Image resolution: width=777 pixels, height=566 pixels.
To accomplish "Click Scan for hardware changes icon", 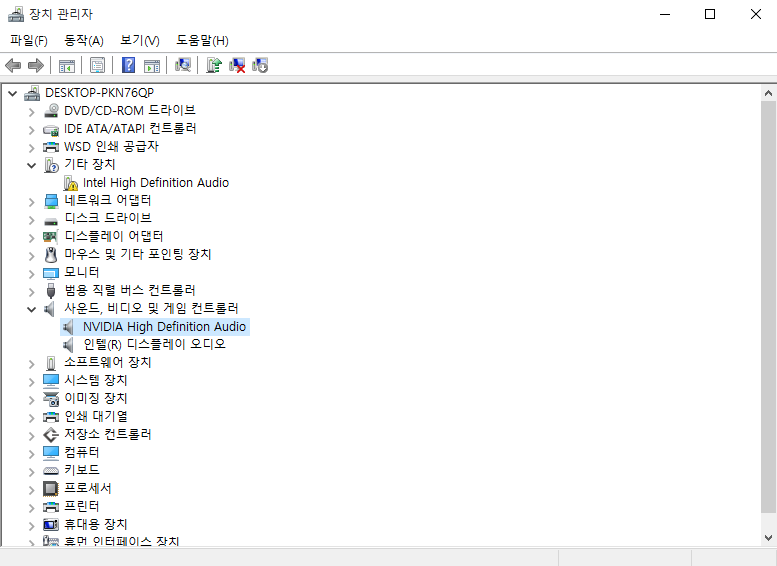I will point(182,65).
